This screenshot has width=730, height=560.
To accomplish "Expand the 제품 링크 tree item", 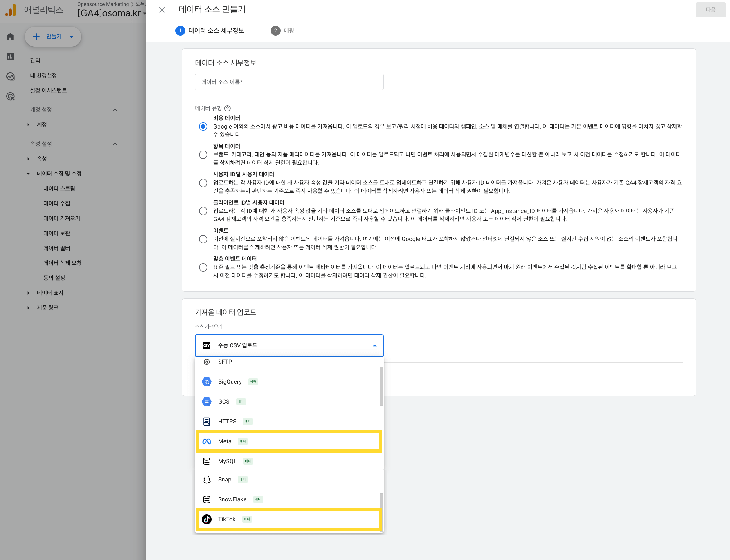I will 28,308.
